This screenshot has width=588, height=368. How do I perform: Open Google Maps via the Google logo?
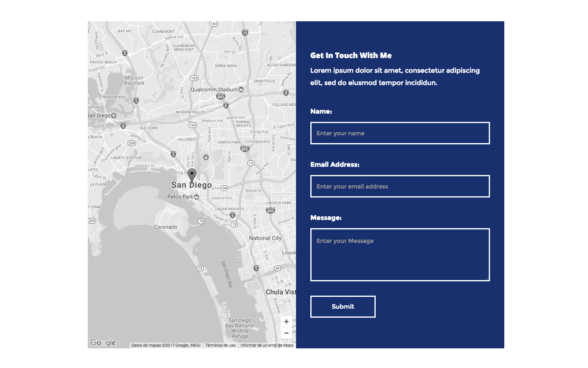[103, 343]
